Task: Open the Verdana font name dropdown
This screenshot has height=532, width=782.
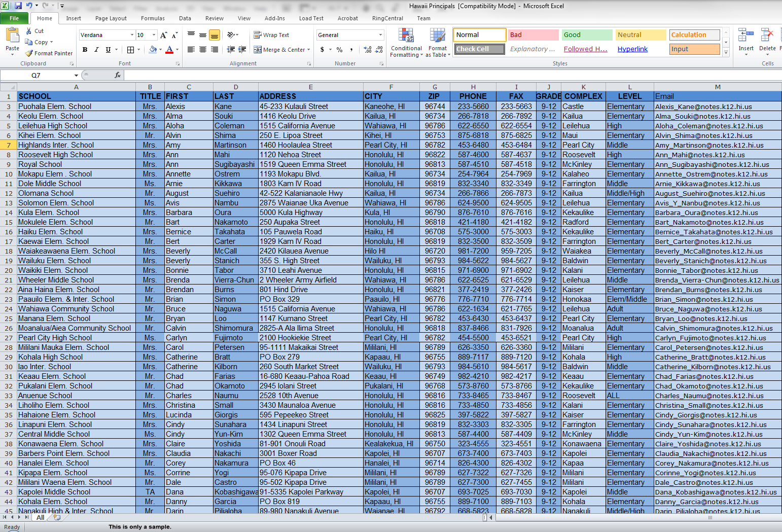Action: [132, 35]
